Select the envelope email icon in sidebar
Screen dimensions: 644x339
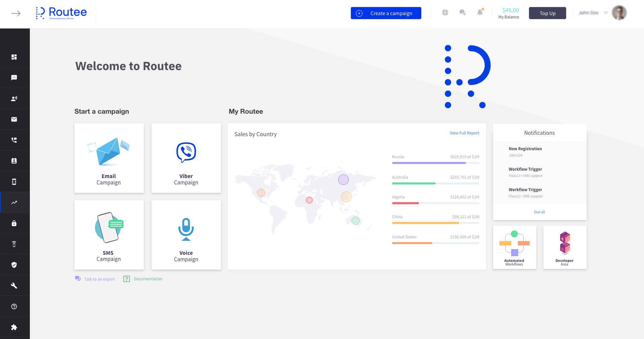(x=14, y=119)
